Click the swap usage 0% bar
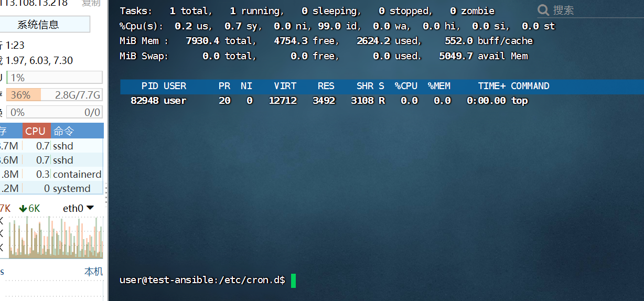644x301 pixels. click(55, 112)
